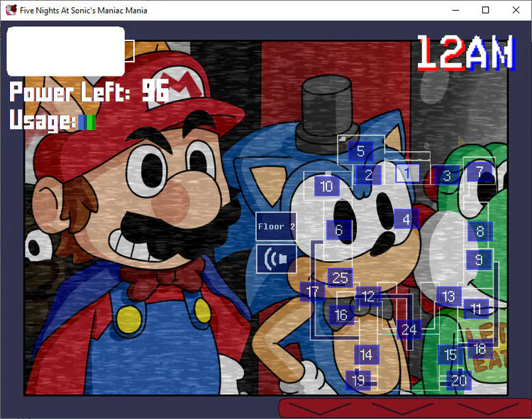Select camera 14 on the map

click(367, 354)
